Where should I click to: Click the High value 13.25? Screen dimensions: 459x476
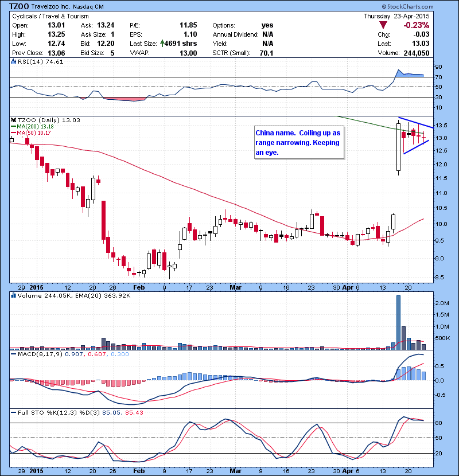[56, 34]
